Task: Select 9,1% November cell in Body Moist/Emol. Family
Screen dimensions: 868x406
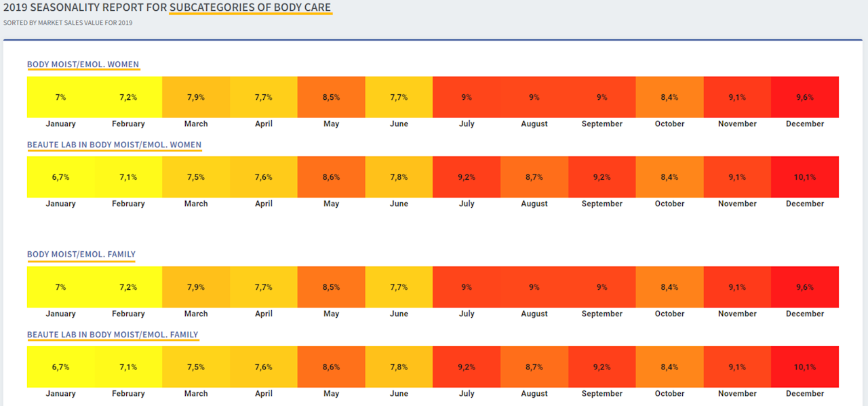Action: [737, 287]
